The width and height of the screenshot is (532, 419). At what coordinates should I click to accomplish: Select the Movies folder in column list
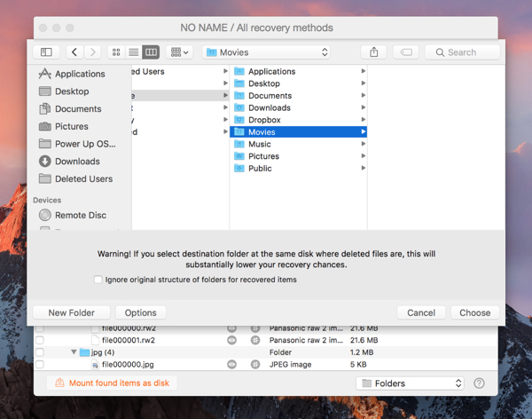(x=298, y=132)
